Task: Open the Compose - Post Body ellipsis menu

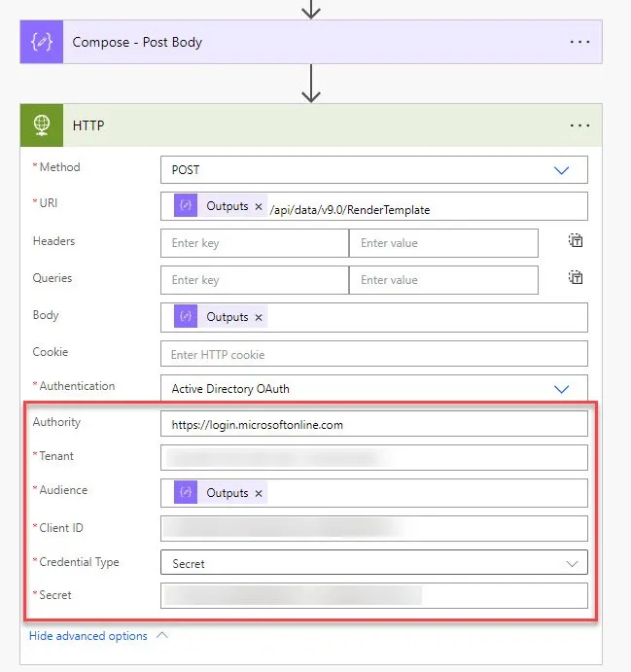Action: point(579,42)
